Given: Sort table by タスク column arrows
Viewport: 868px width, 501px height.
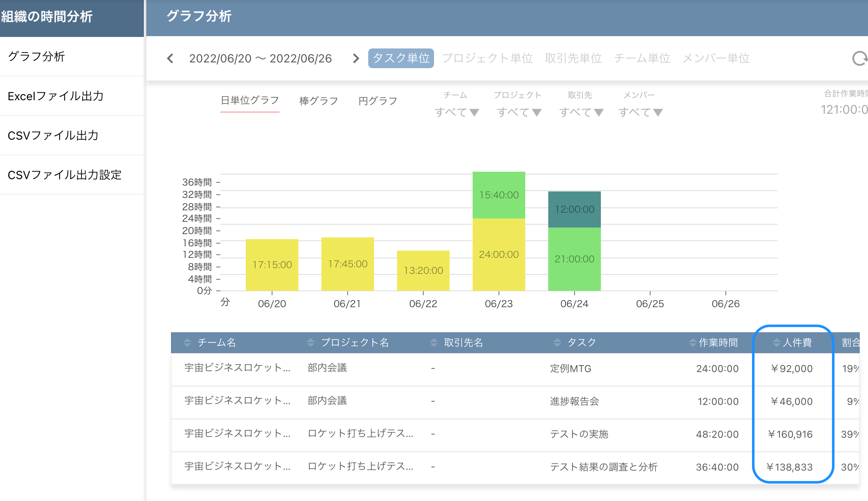Looking at the screenshot, I should (x=557, y=342).
